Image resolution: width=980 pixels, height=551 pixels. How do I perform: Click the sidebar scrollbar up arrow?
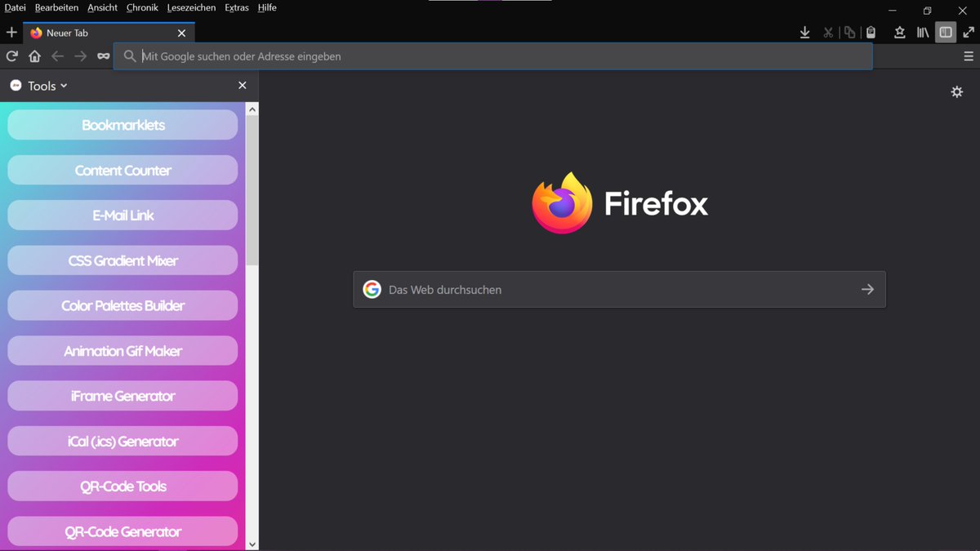pos(252,109)
